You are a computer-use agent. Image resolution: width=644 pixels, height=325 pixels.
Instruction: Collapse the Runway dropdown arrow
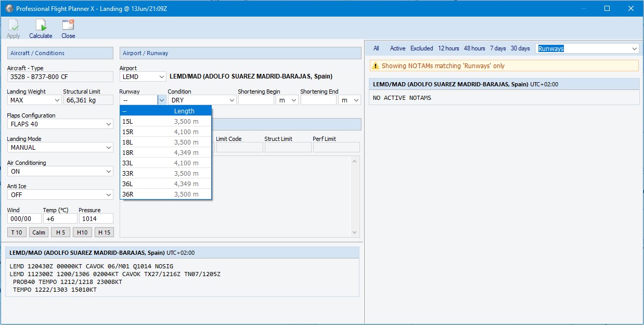pos(162,100)
